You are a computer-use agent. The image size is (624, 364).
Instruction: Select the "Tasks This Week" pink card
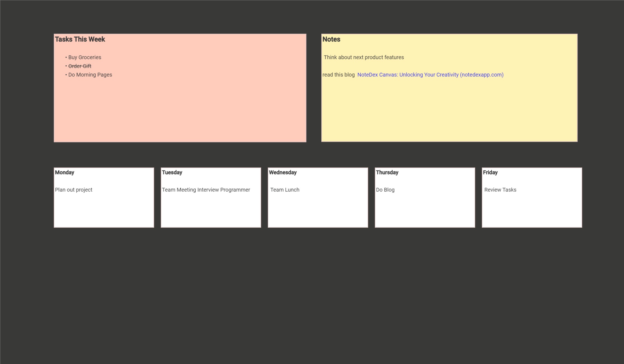[x=180, y=111]
